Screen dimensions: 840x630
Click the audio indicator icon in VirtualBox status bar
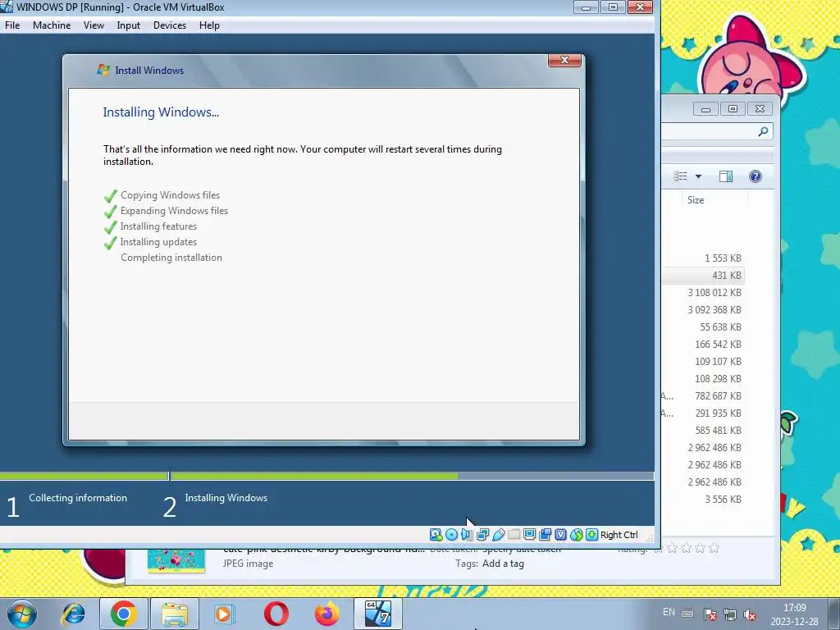[467, 535]
